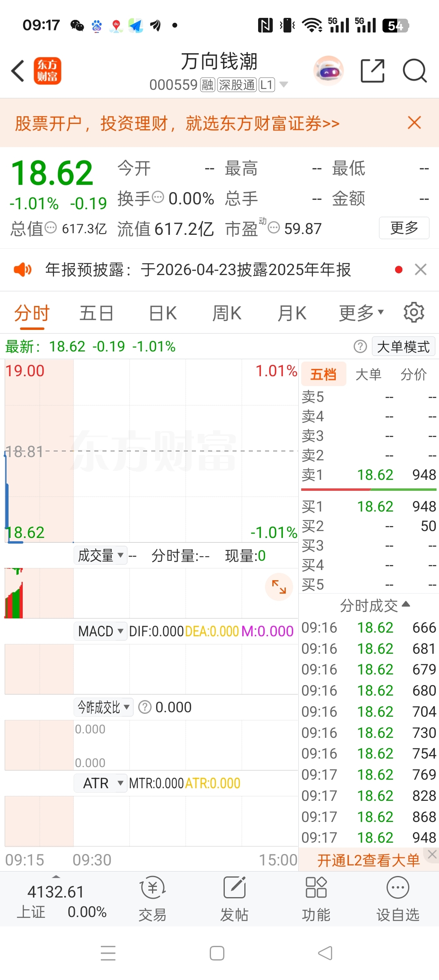Open the 今昨成交比 indicator dropdown
This screenshot has height=980, width=439.
(104, 707)
